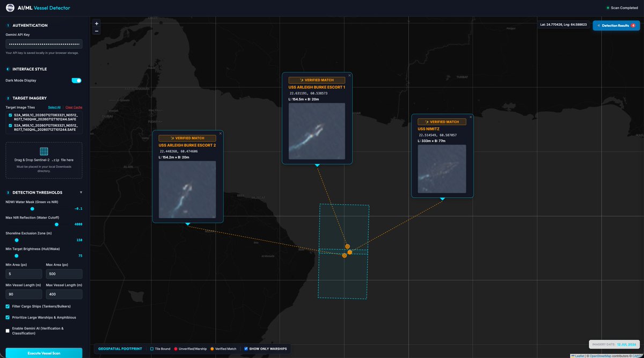
Task: Click the Verified Match legend orange dot
Action: pos(212,349)
